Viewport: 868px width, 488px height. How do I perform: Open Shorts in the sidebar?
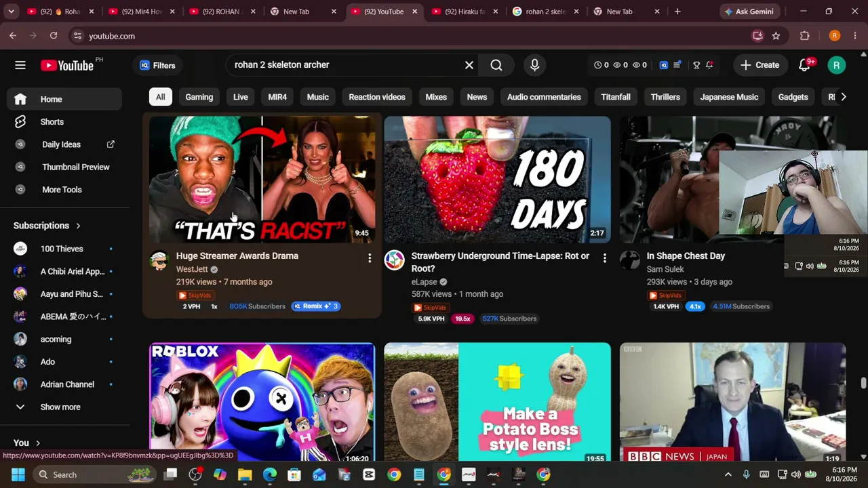(65, 122)
